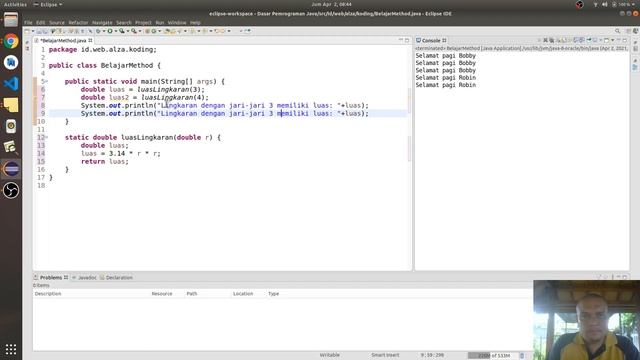Toggle show console on standard error change
Screen dimensions: 640x360
pyautogui.click(x=582, y=40)
